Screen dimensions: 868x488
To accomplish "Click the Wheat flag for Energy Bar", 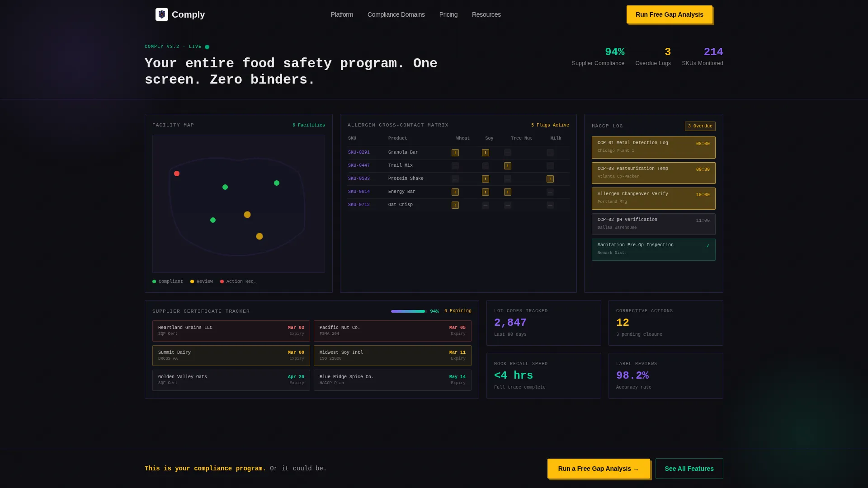I will 455,192.
